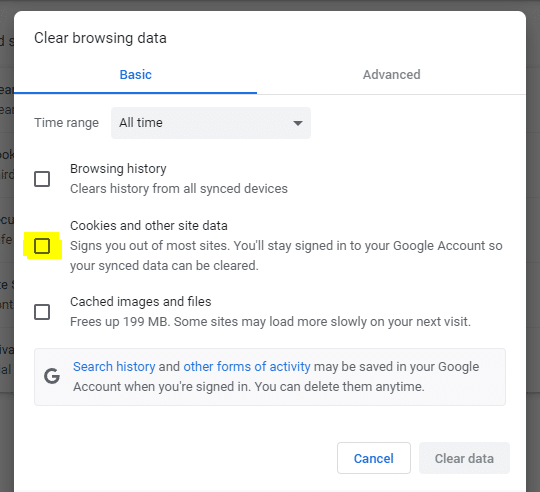Click the Clears history from all synced devices description
Screen dimensions: 540x492
tap(179, 189)
